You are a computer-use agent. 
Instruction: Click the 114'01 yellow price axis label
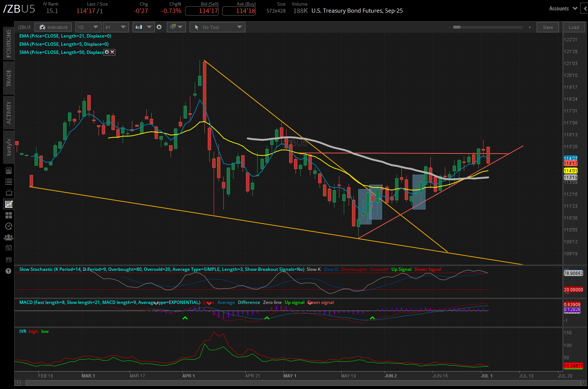pyautogui.click(x=571, y=171)
